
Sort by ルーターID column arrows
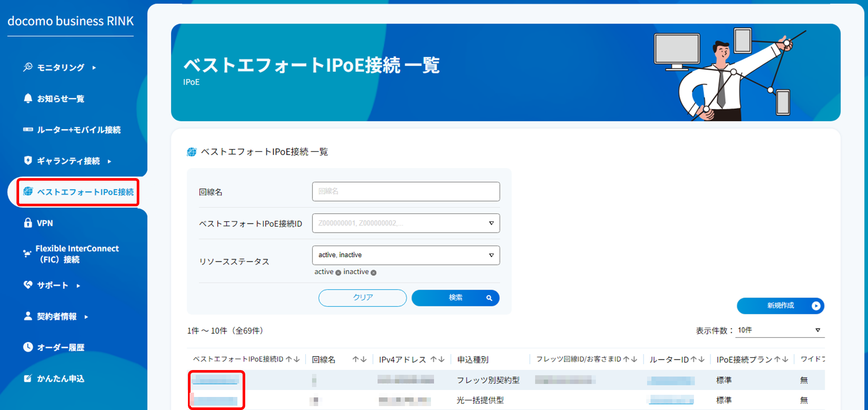(697, 359)
